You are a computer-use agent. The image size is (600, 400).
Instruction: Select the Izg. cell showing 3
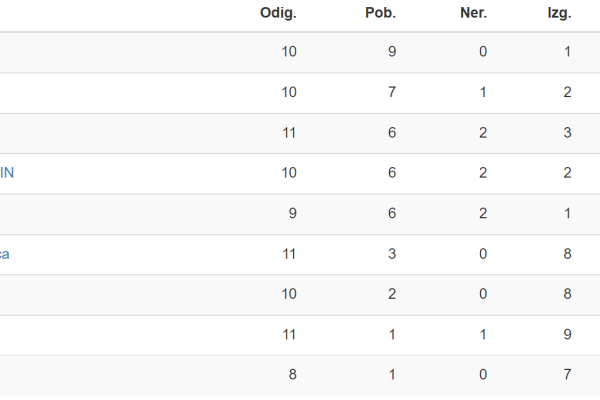pos(567,133)
